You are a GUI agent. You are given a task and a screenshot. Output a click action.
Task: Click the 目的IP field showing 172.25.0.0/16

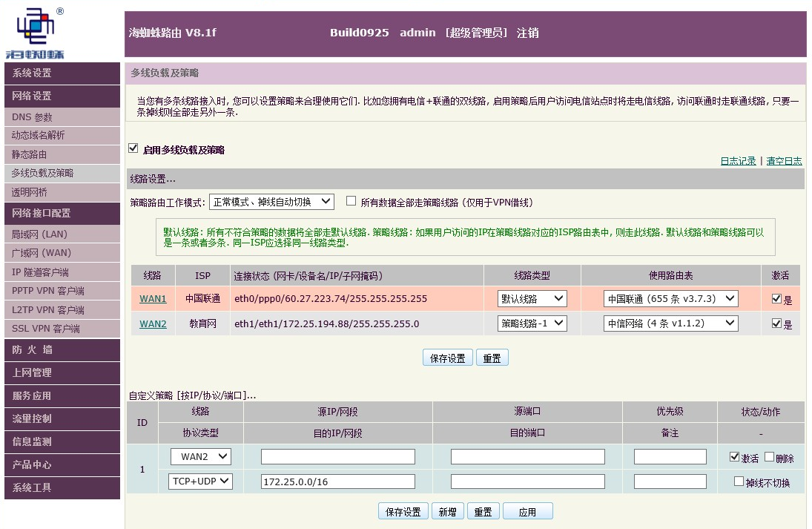coord(337,481)
